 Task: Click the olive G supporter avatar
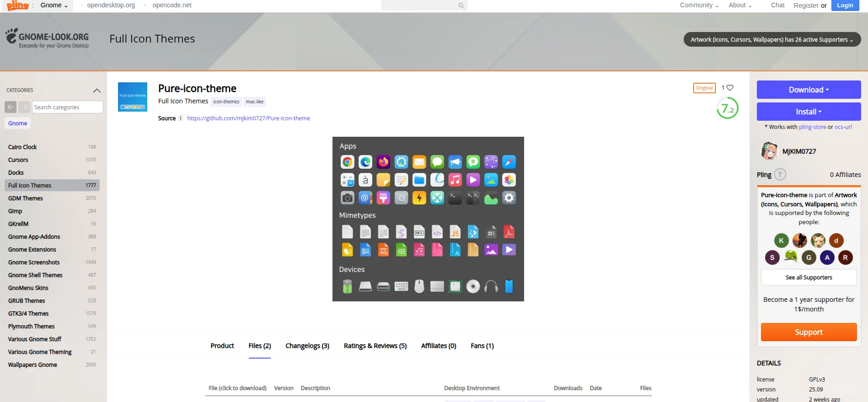[809, 257]
